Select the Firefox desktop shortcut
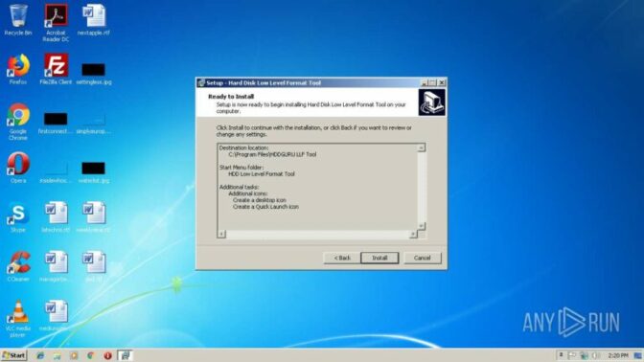 tap(18, 69)
